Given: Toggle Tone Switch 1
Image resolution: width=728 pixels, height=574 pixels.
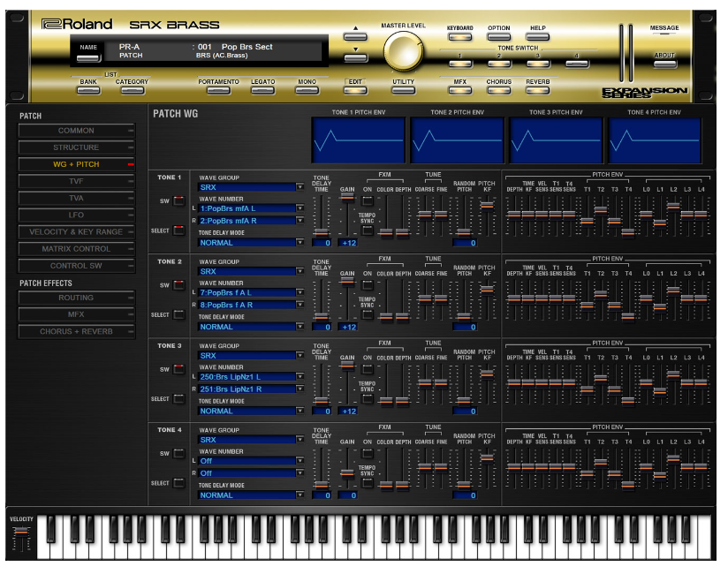Looking at the screenshot, I should pos(460,64).
